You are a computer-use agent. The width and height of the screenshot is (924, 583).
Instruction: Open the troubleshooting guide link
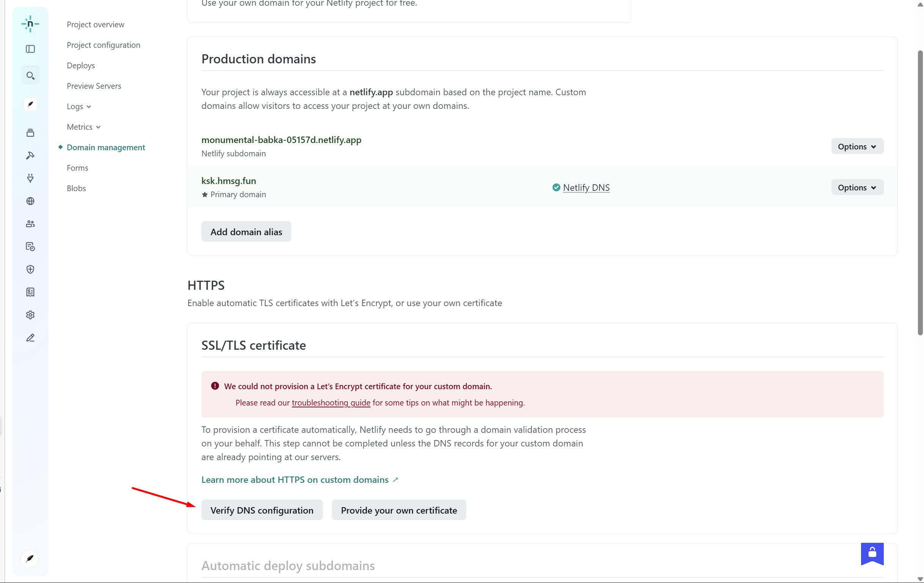click(331, 402)
